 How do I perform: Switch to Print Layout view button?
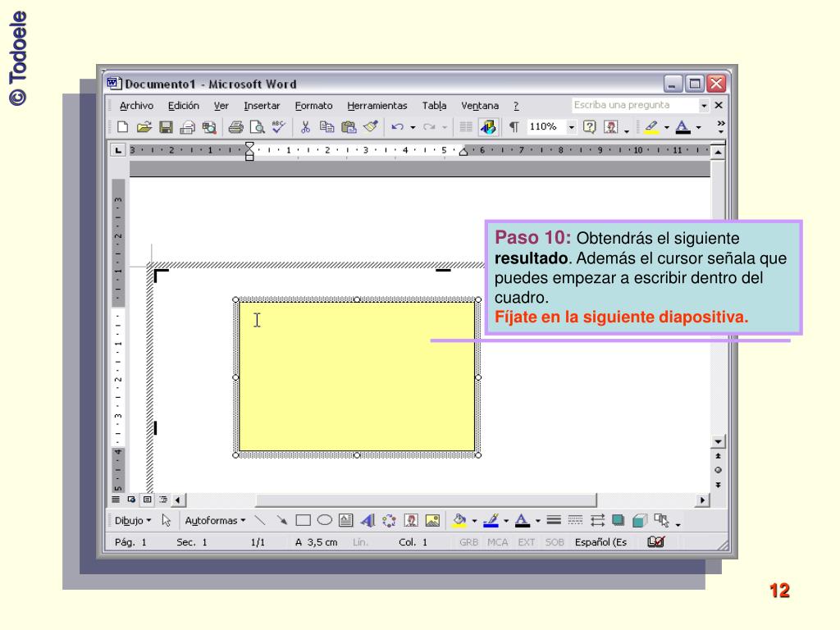[x=148, y=500]
